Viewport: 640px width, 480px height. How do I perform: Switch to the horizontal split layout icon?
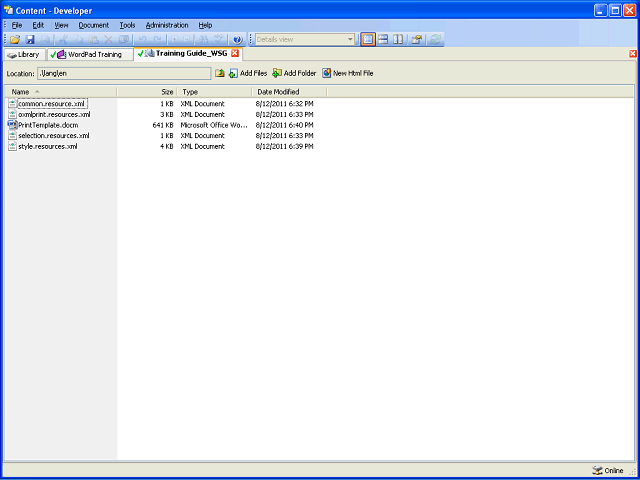(383, 40)
